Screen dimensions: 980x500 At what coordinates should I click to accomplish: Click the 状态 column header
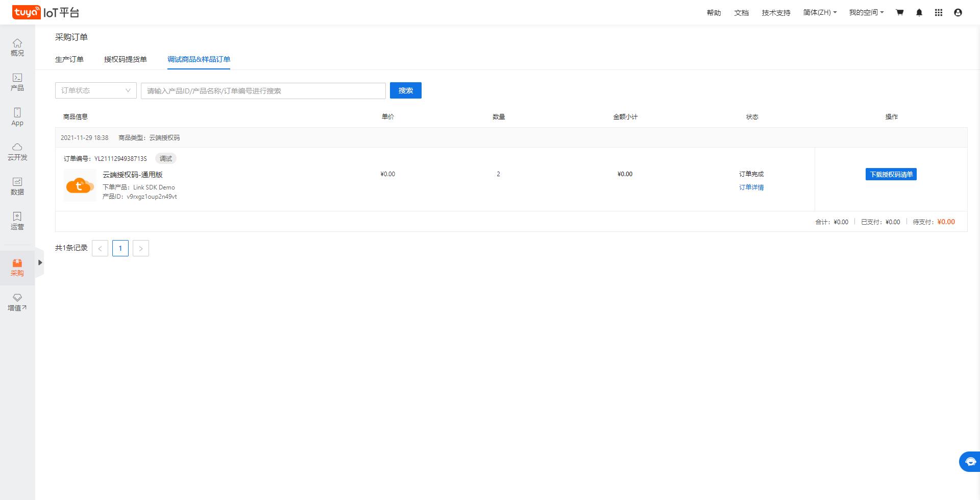click(752, 117)
